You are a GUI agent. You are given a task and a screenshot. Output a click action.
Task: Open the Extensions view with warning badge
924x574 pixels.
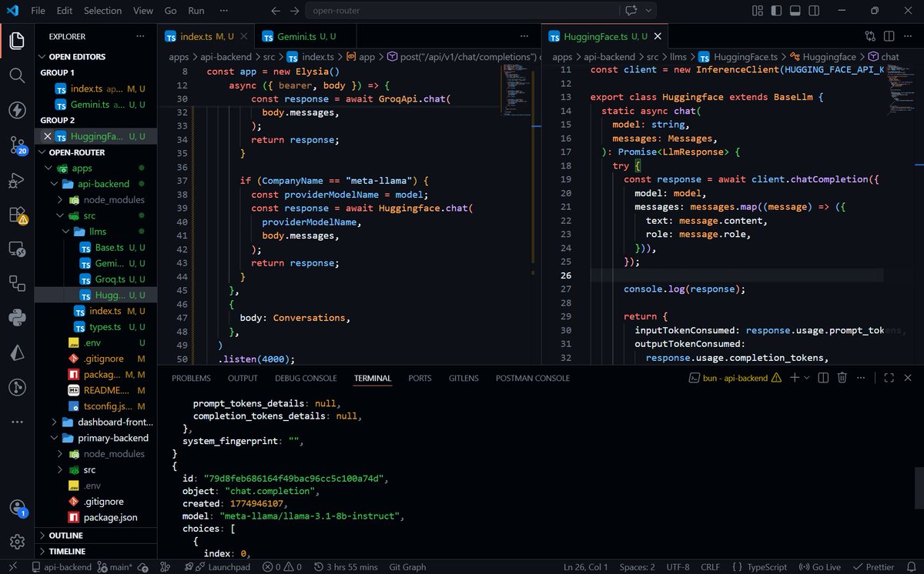(17, 215)
